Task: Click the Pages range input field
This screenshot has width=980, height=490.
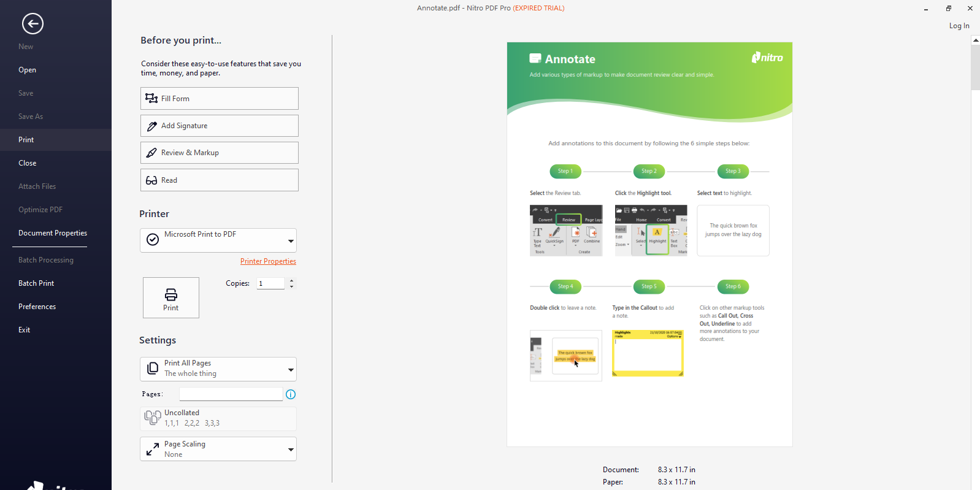Action: (231, 394)
